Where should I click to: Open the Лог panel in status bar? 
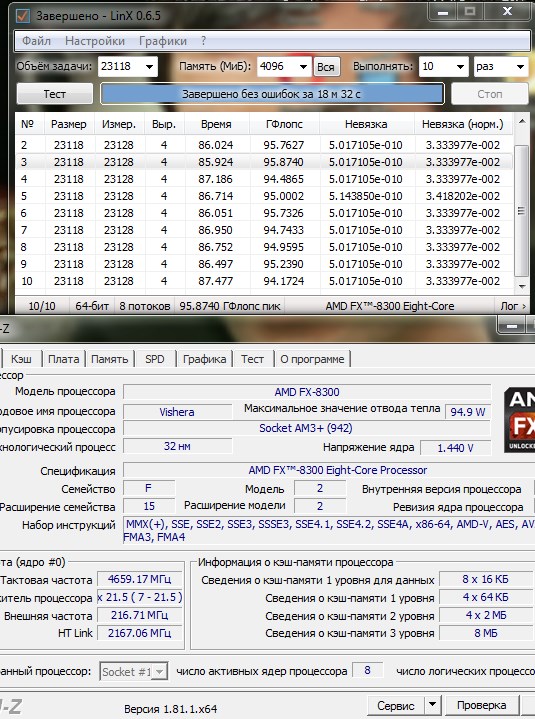tap(513, 306)
